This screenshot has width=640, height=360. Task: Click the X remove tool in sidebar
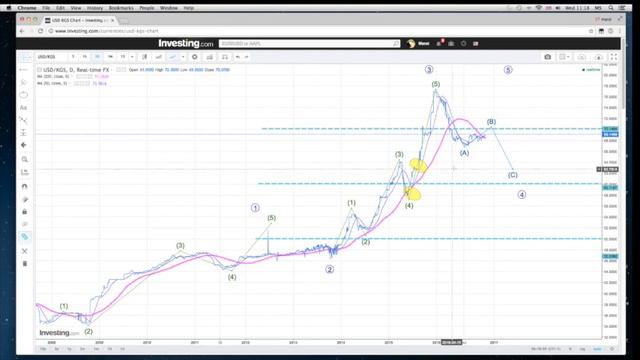pos(24,251)
